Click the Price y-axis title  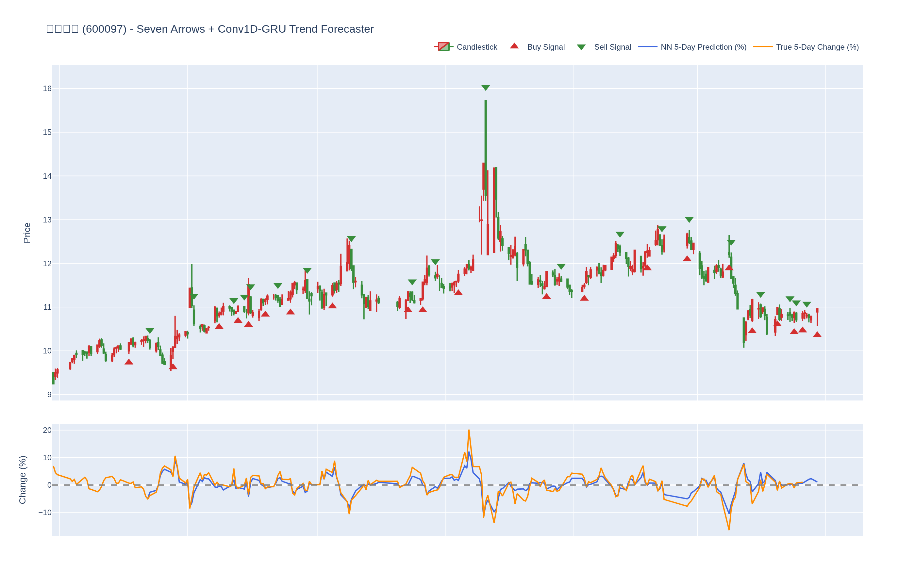(27, 233)
